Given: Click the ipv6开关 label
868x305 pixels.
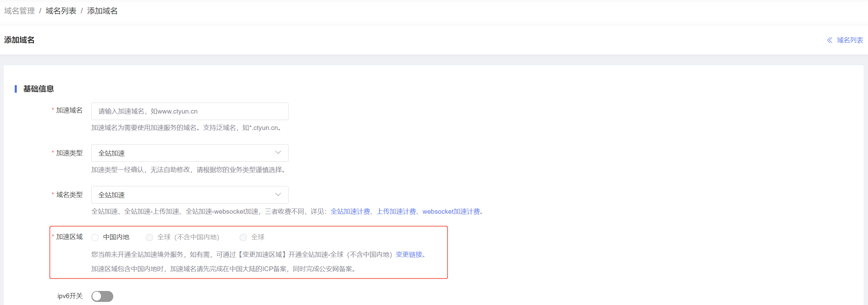Looking at the screenshot, I should coord(70,296).
